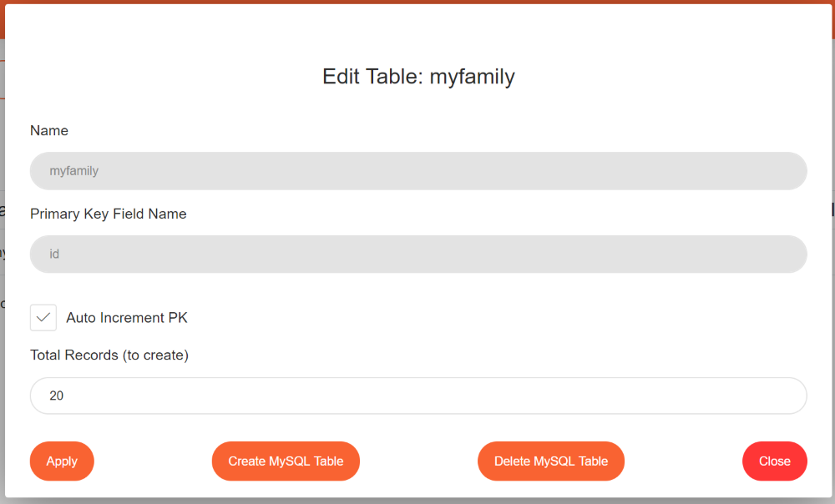The image size is (835, 504).
Task: Click the value 20 in Total Records
Action: coord(57,396)
